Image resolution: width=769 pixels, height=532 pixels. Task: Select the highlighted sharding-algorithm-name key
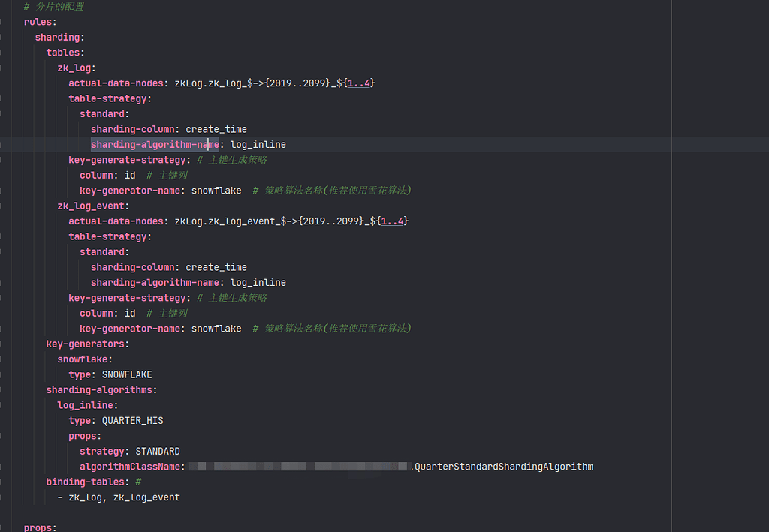pyautogui.click(x=155, y=144)
